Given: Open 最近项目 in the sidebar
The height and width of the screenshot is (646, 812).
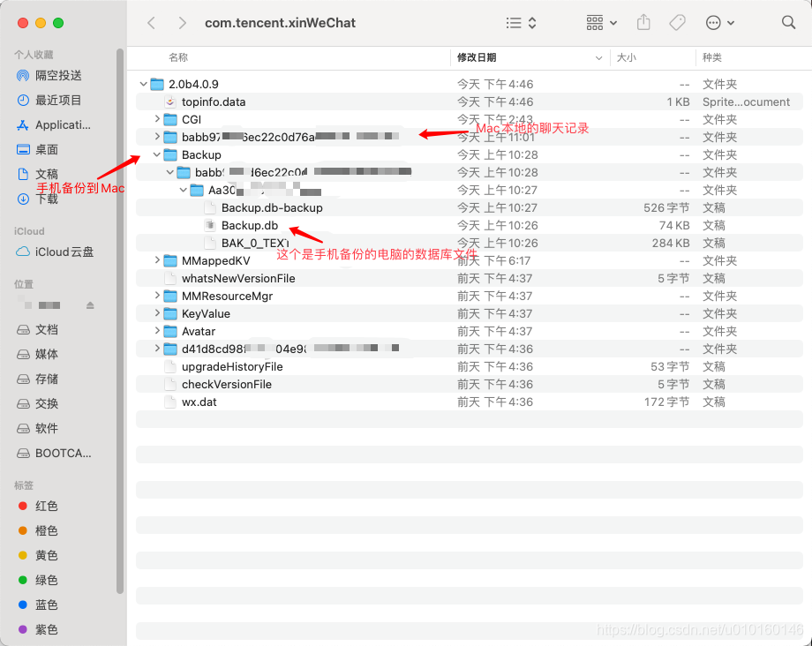Looking at the screenshot, I should [x=49, y=101].
